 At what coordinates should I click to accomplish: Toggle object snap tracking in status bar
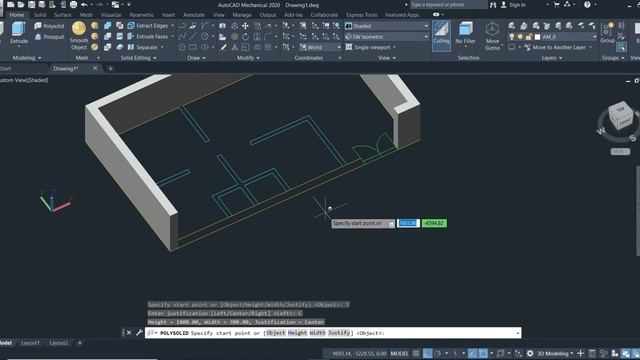pyautogui.click(x=472, y=353)
